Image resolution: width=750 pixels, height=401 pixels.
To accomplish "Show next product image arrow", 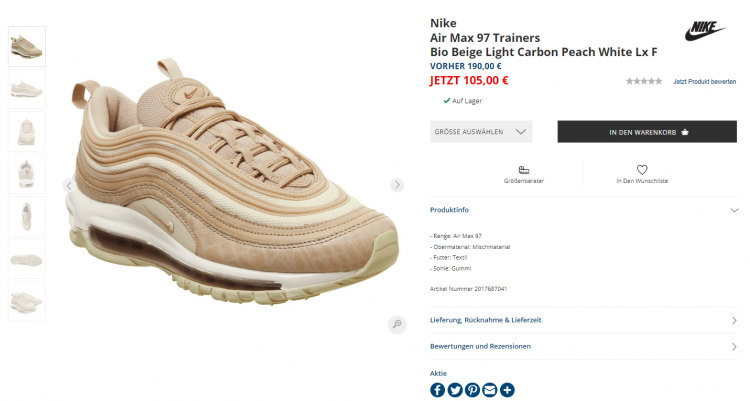I will click(397, 185).
